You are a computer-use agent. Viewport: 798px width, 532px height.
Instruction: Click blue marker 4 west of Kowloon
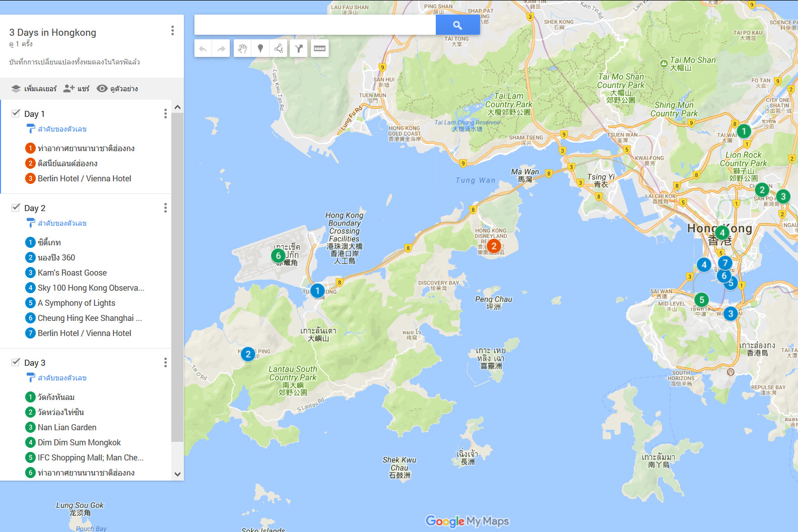(x=704, y=264)
